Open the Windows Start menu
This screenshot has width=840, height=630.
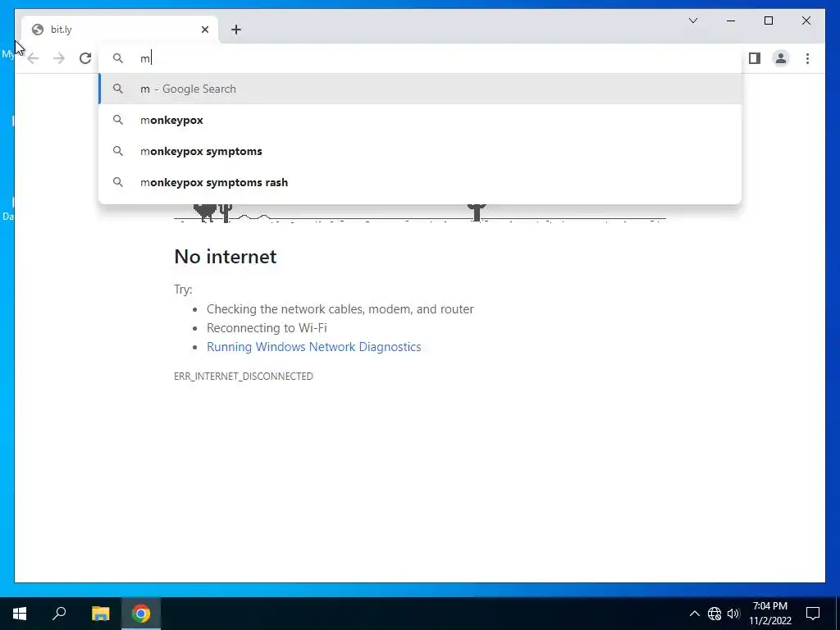(20, 614)
